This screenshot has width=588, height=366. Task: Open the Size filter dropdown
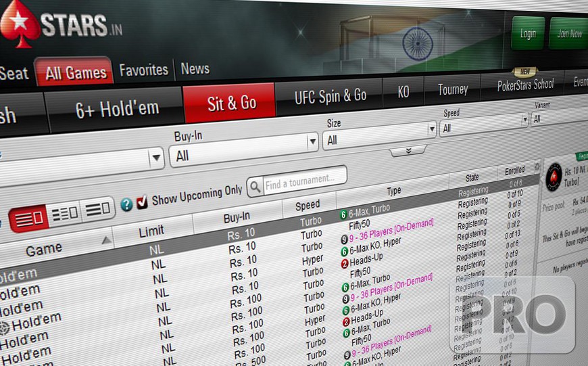click(x=378, y=135)
